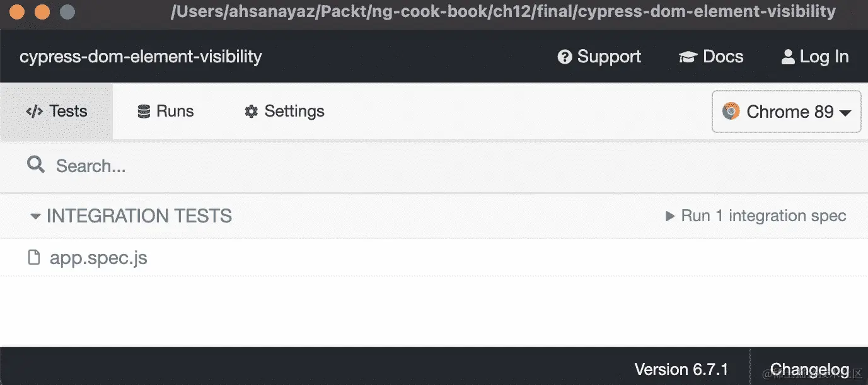Viewport: 868px width, 385px height.
Task: Click the Support question mark icon
Action: point(564,56)
